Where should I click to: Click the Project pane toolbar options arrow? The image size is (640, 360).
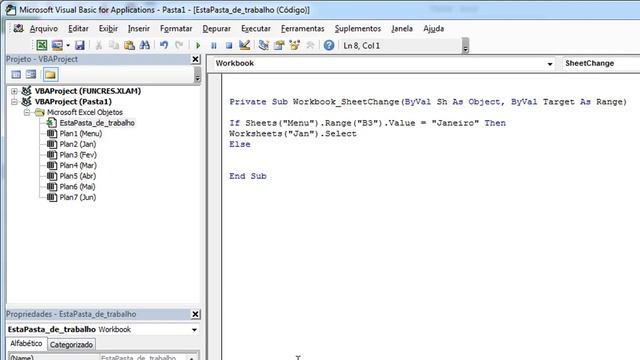[x=198, y=76]
